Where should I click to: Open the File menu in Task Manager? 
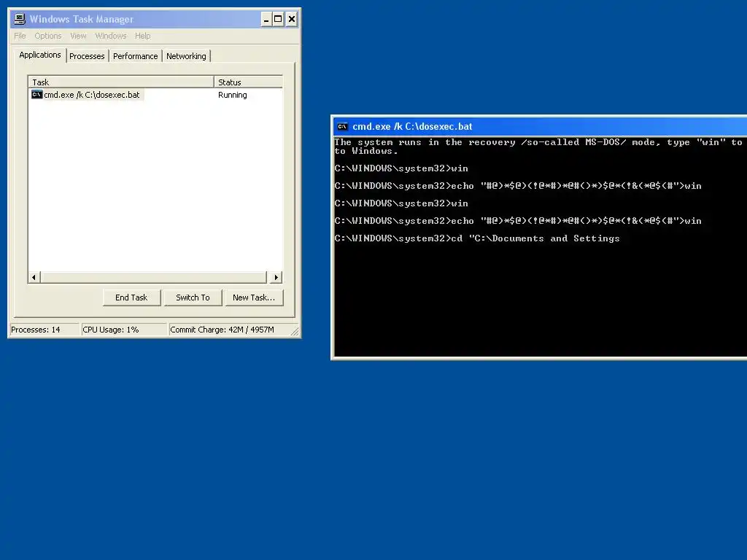20,36
